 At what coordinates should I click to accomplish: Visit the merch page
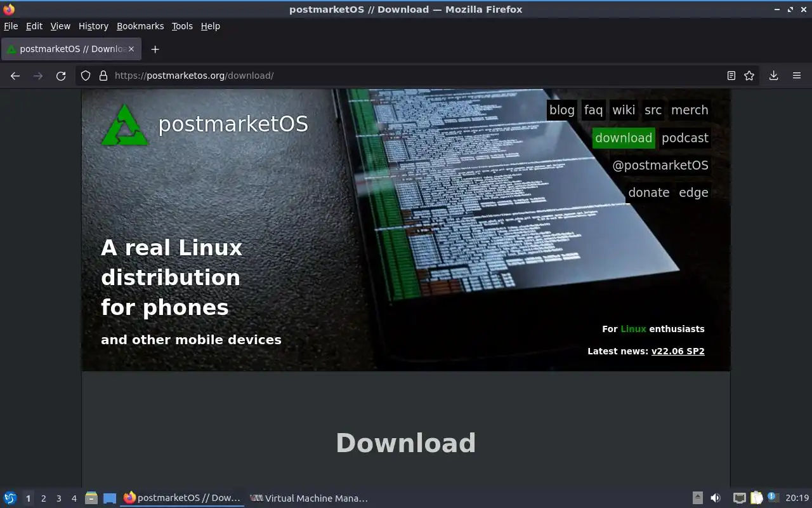[690, 110]
